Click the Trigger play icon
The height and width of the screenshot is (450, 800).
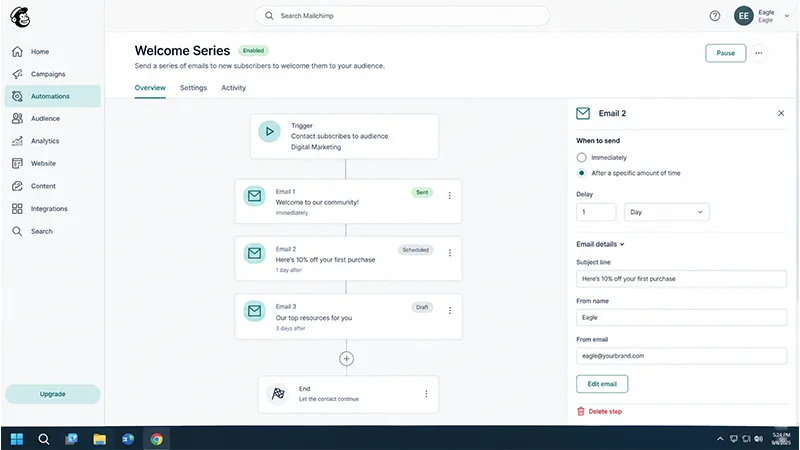269,132
